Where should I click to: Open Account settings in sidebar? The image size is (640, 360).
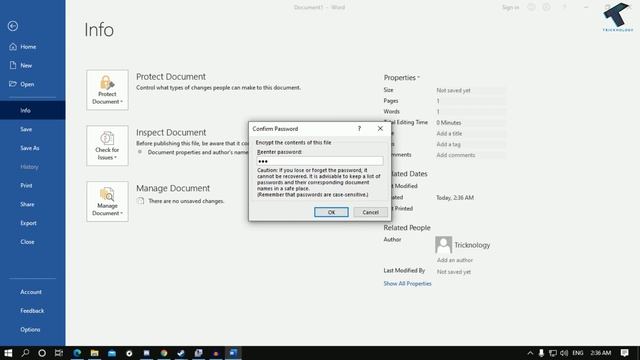click(31, 292)
